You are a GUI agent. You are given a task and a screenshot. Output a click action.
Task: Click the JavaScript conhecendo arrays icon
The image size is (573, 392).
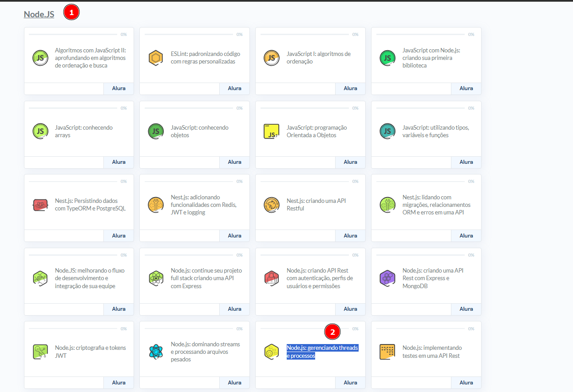click(40, 131)
